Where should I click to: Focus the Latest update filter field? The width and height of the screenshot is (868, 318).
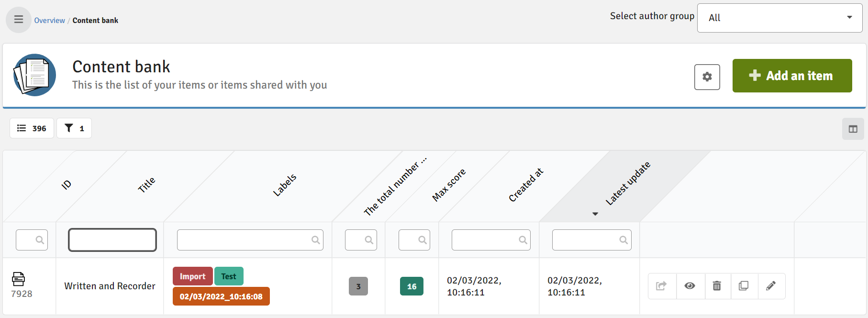click(591, 240)
